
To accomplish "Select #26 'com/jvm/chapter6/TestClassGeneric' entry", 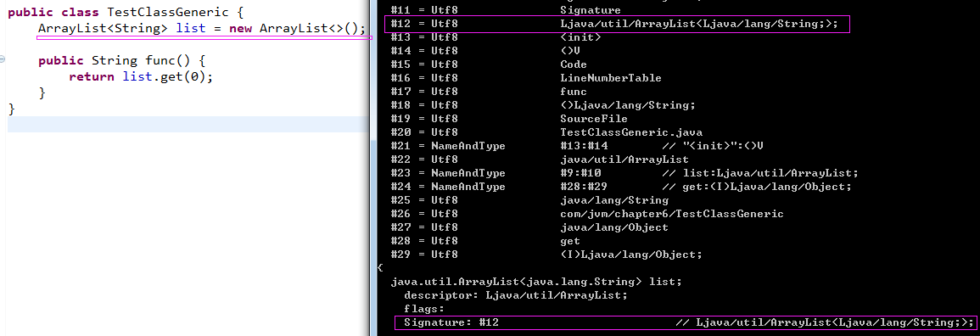I will pyautogui.click(x=587, y=214).
